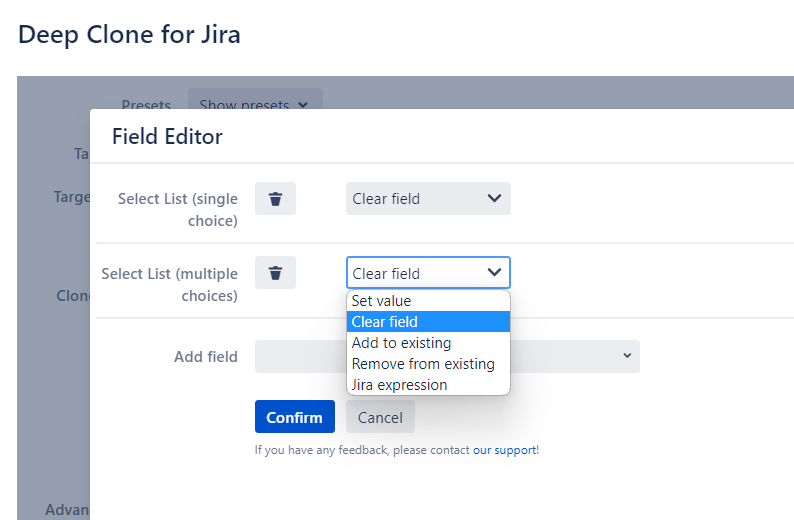Pick 'Add to existing' option
The image size is (794, 520).
[428, 343]
